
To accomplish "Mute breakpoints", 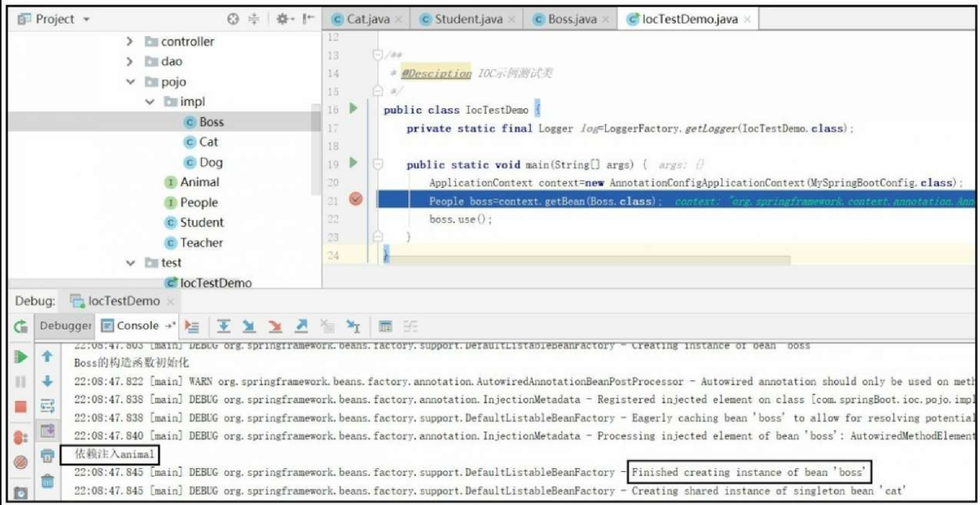I will click(x=21, y=462).
